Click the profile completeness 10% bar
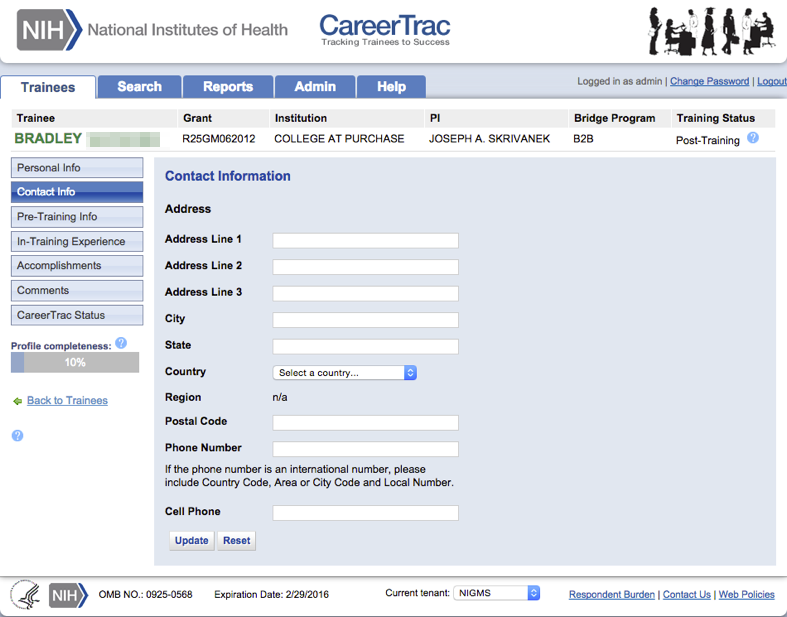The image size is (787, 617). 75,362
